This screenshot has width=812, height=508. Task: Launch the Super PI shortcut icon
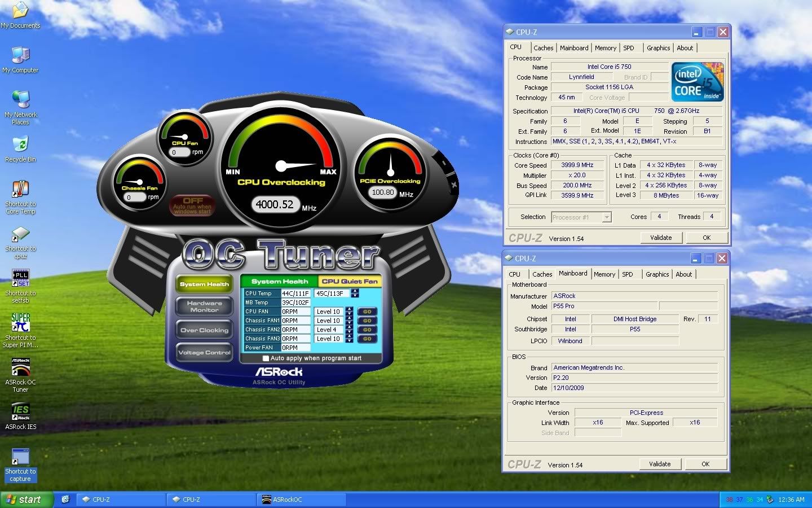click(20, 330)
